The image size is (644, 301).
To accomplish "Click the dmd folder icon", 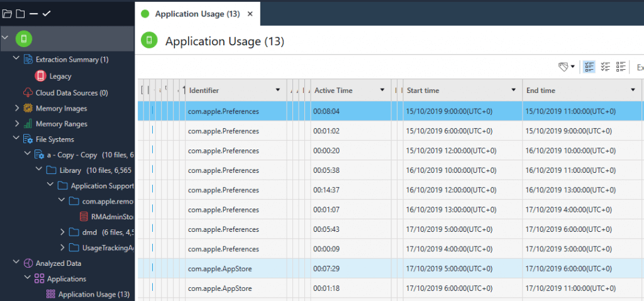I will pos(74,233).
